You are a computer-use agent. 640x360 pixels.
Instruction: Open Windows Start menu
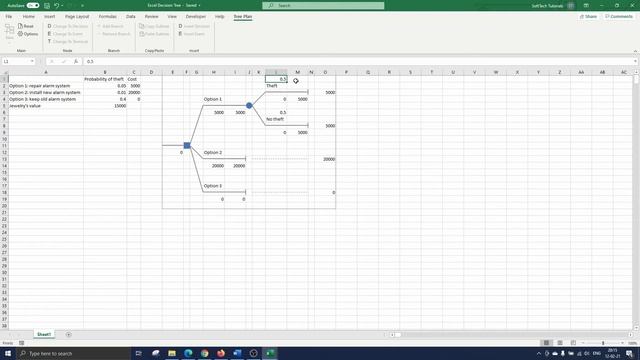8,353
